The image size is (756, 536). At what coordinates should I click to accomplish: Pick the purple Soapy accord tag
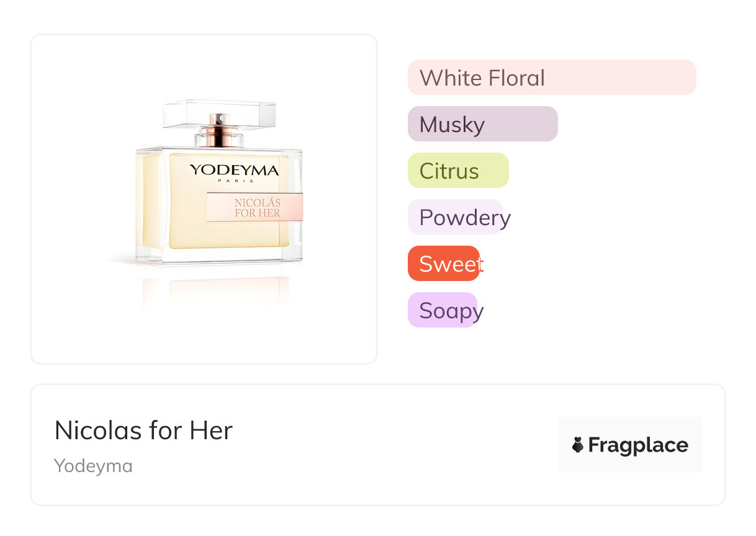coord(442,310)
